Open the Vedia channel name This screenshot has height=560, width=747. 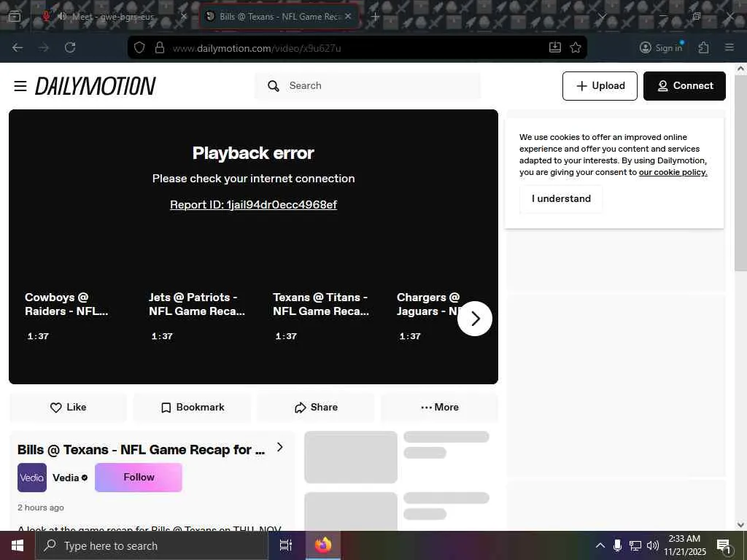[66, 478]
